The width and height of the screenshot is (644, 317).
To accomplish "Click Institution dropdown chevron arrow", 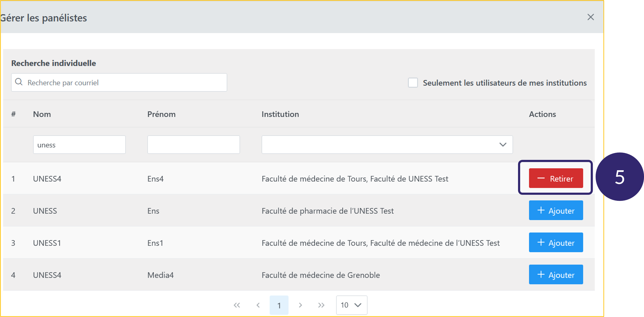I will (503, 145).
